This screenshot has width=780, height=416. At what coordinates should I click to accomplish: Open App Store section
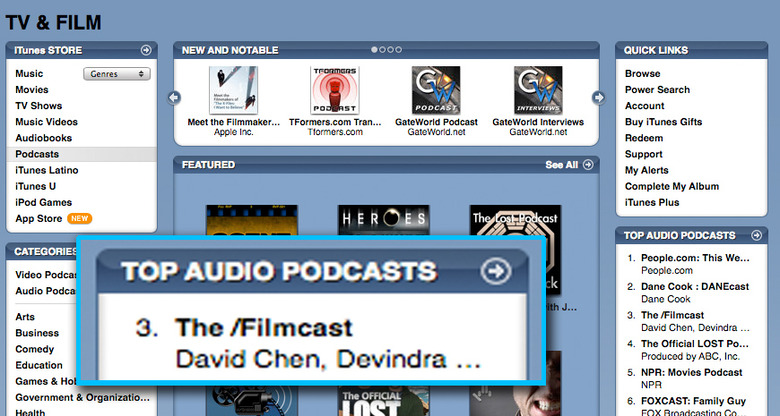click(39, 218)
